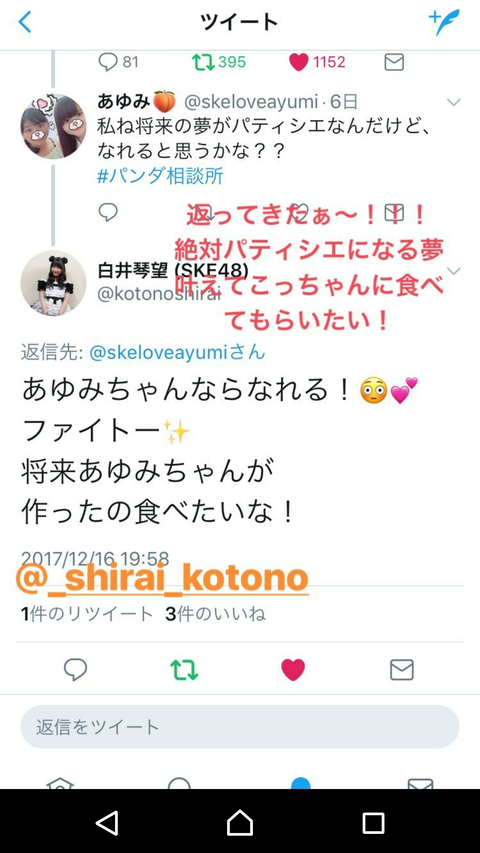Open the #パンダ相談所 hashtag
The image size is (480, 853).
pyautogui.click(x=160, y=176)
